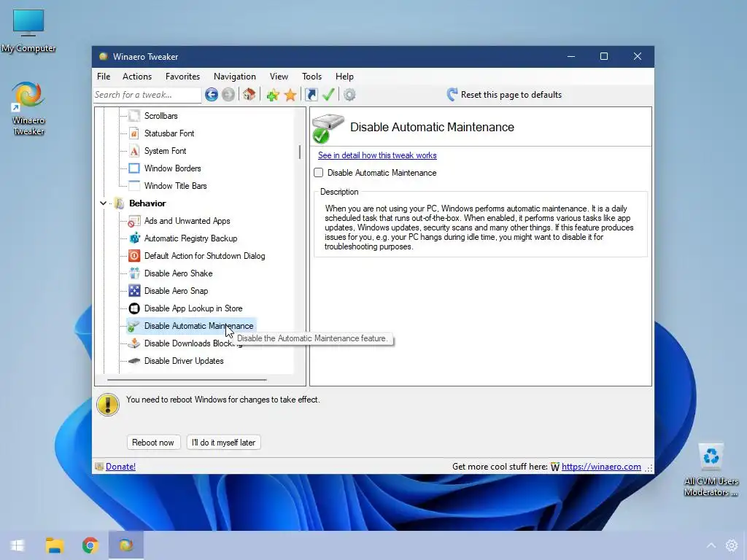Open the Help menu

point(344,76)
